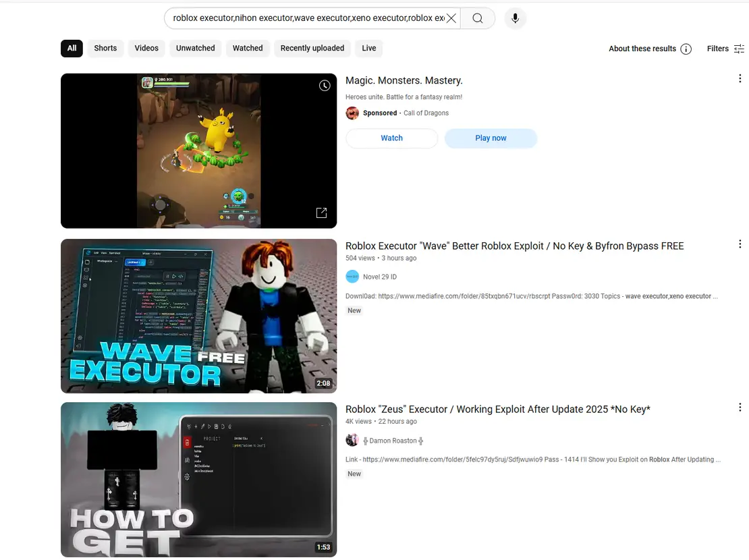Viewport: 749px width, 560px height.
Task: Click the Call of Dragons advertiser name
Action: pos(426,113)
